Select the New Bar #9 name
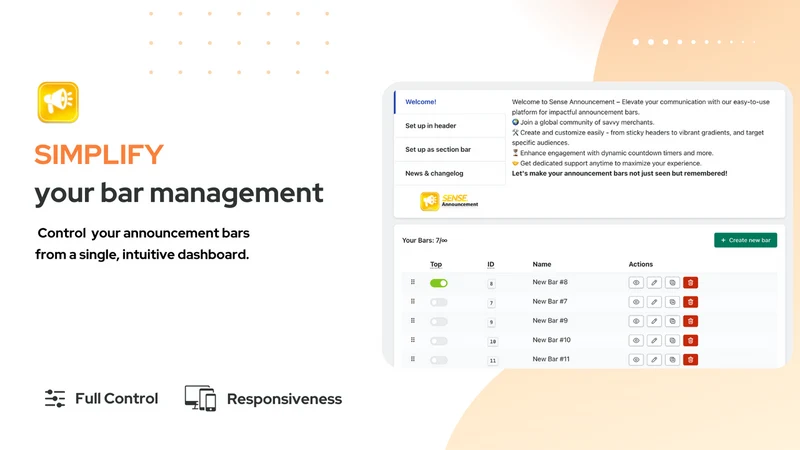 (x=550, y=321)
